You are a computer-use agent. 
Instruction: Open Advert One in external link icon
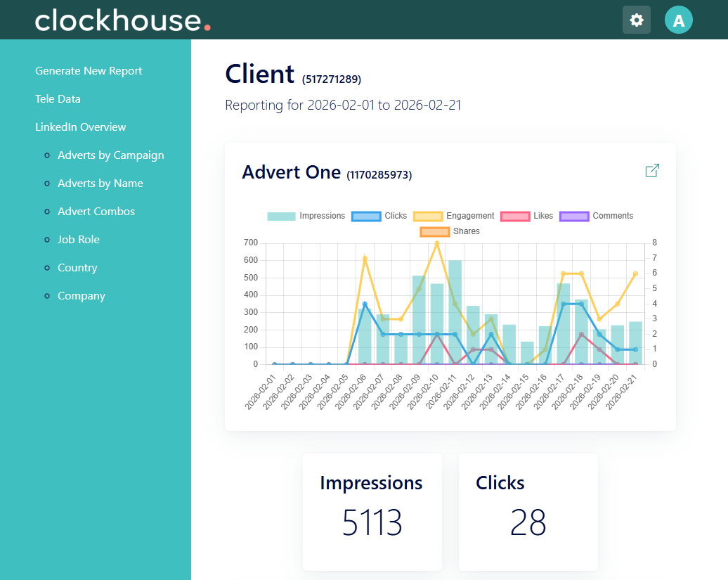click(652, 171)
